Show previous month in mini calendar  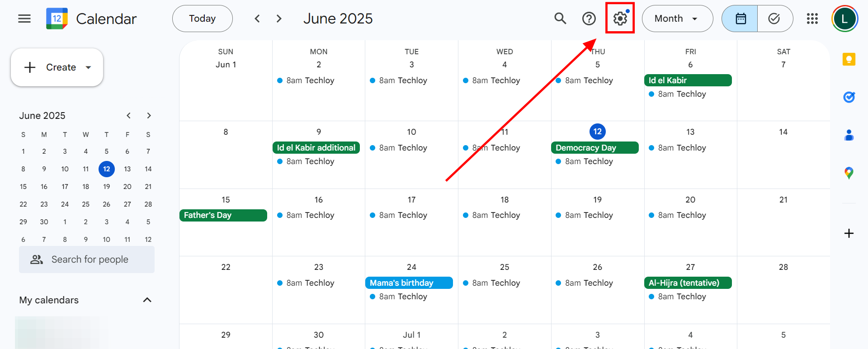pos(129,116)
